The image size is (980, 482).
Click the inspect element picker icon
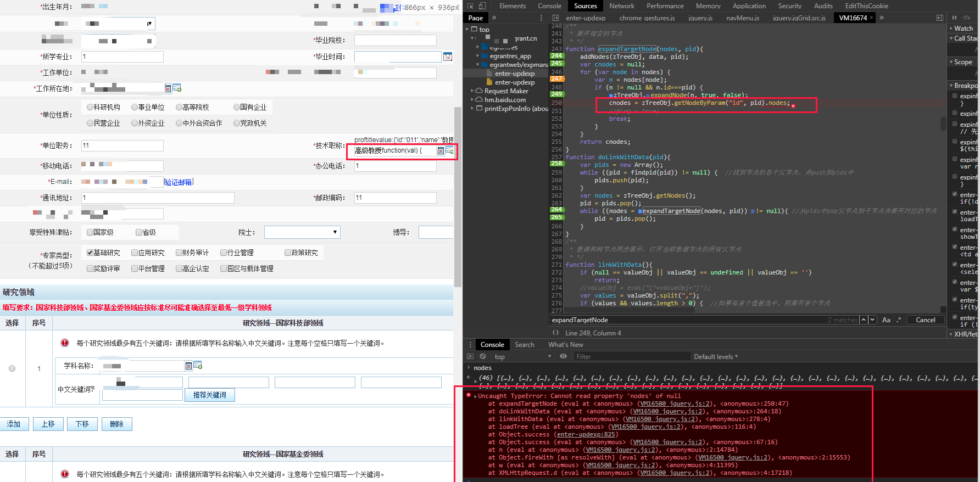coord(470,6)
